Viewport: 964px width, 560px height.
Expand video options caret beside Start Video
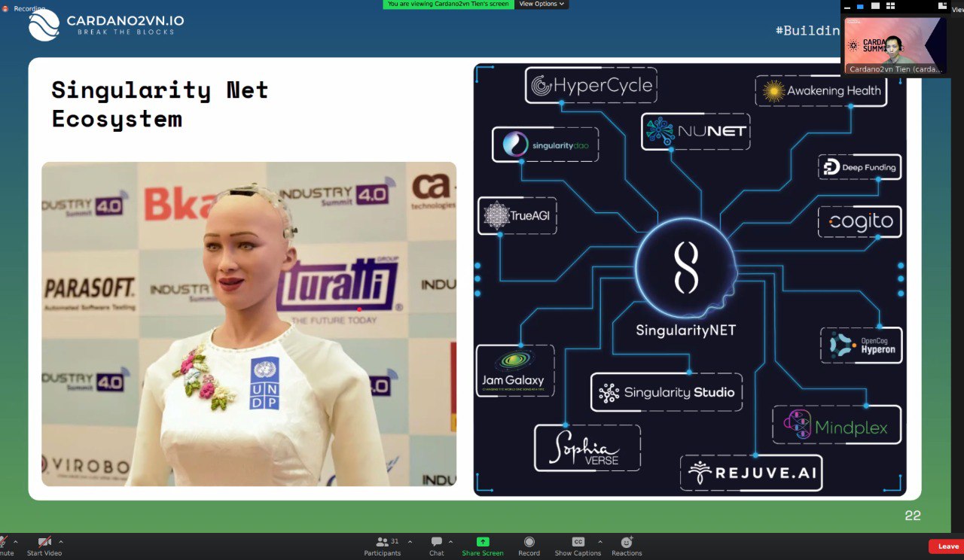point(61,542)
